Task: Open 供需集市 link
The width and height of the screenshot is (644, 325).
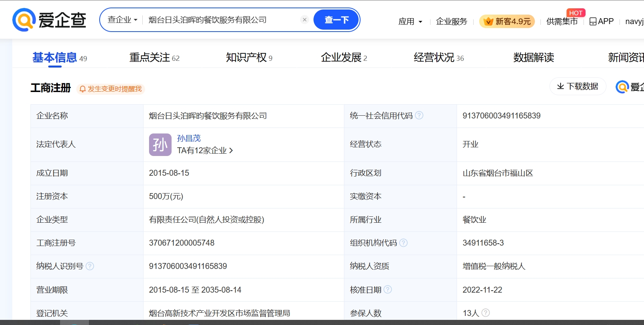Action: point(562,21)
